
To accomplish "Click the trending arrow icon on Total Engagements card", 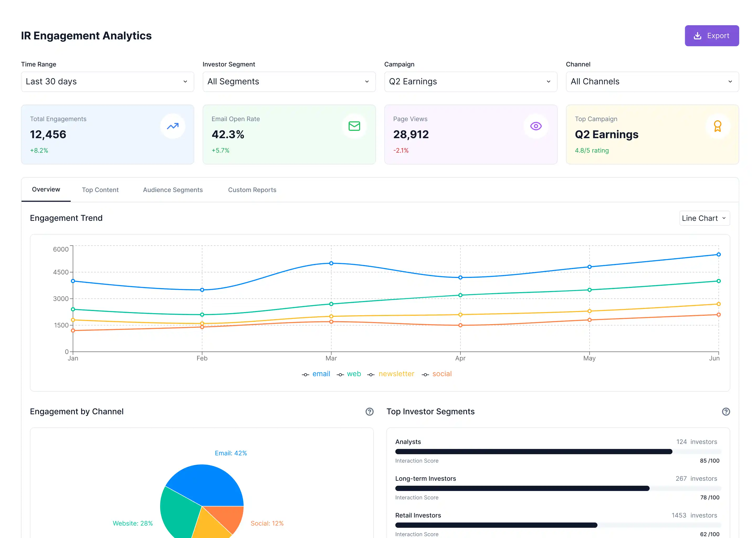I will click(x=173, y=126).
